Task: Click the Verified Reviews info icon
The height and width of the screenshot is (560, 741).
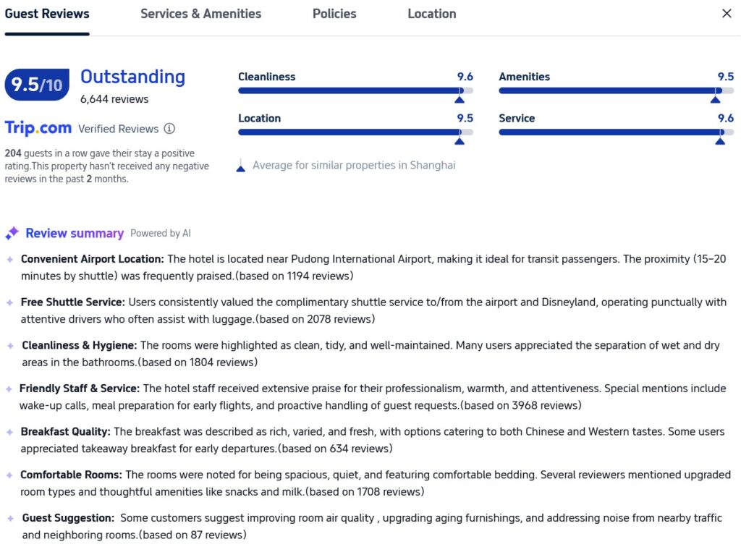Action: click(x=169, y=129)
